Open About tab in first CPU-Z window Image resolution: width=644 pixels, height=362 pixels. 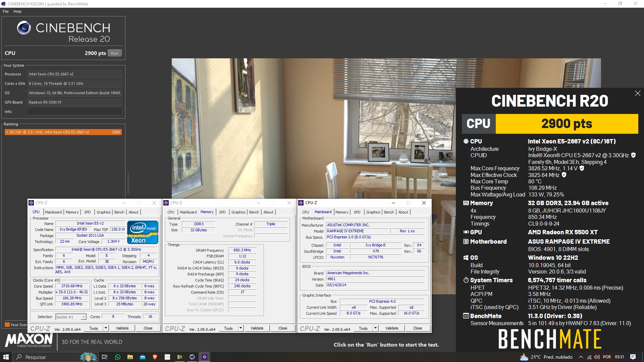(x=133, y=212)
